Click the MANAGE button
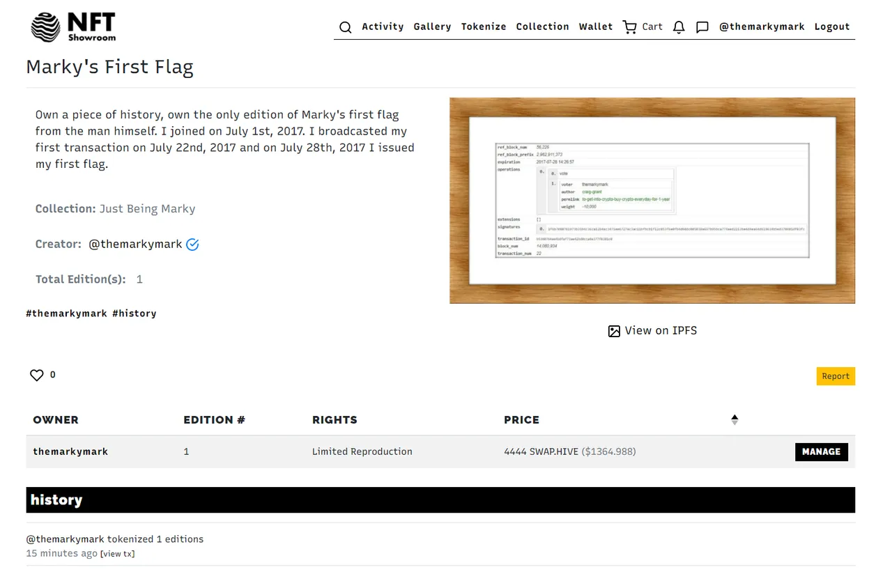The image size is (892, 588). (822, 451)
